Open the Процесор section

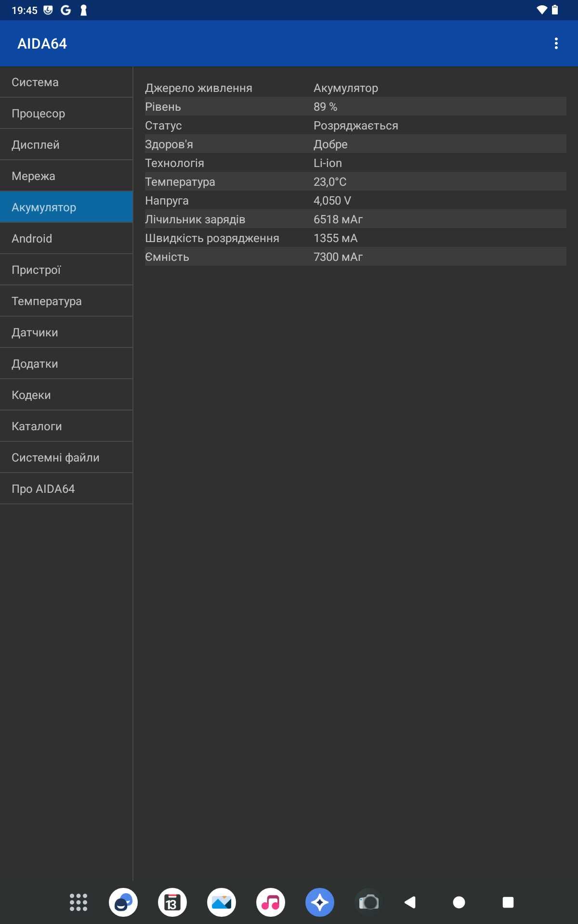pos(66,114)
